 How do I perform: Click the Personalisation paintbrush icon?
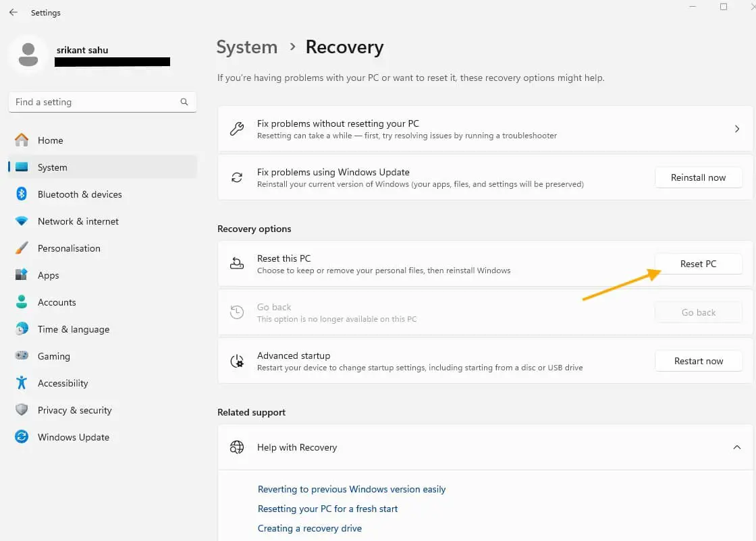pyautogui.click(x=22, y=248)
